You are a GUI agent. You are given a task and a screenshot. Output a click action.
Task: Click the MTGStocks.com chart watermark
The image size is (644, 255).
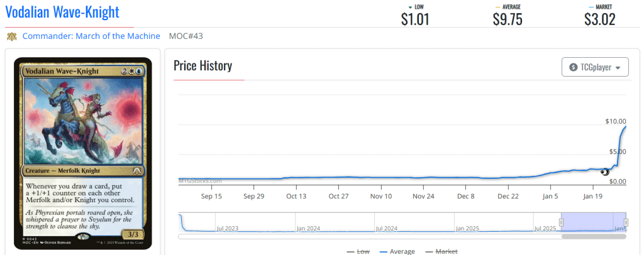pyautogui.click(x=200, y=181)
